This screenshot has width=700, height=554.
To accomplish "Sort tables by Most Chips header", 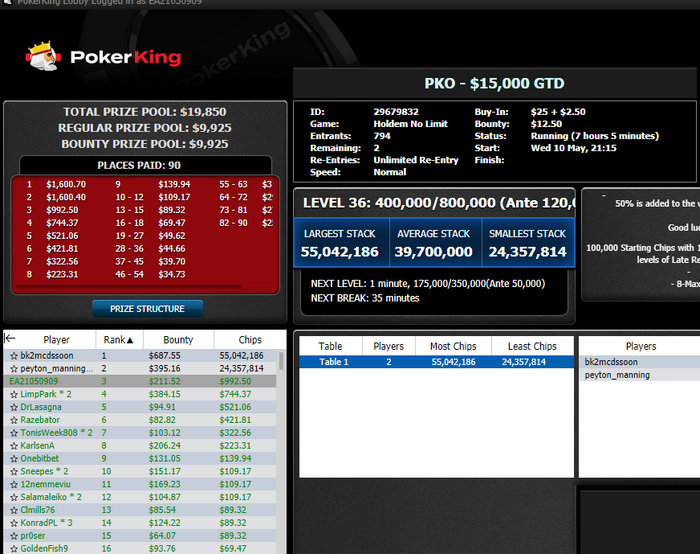I will tap(453, 346).
